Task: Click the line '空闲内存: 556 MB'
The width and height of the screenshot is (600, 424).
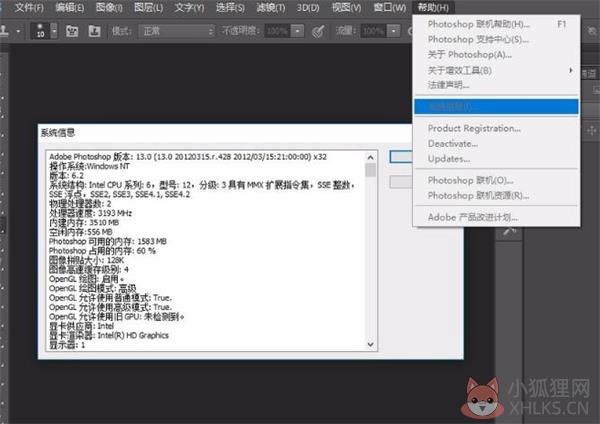Action: [x=81, y=232]
